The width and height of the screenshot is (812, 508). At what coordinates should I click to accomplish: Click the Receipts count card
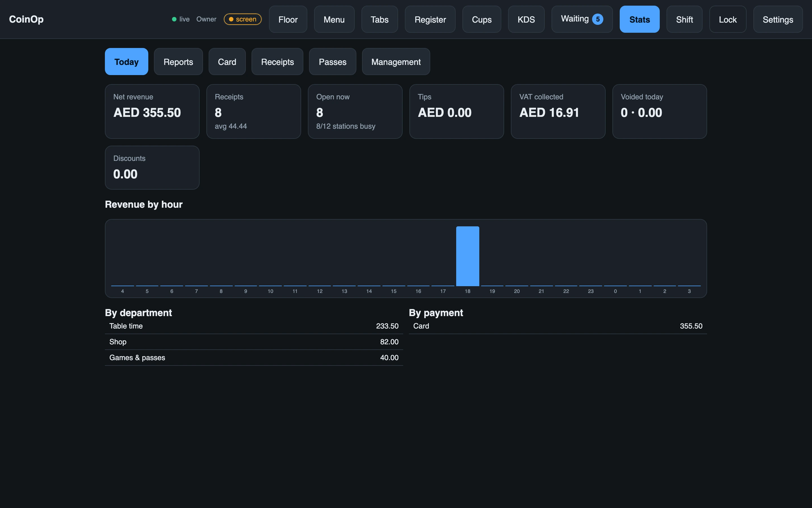pyautogui.click(x=254, y=111)
